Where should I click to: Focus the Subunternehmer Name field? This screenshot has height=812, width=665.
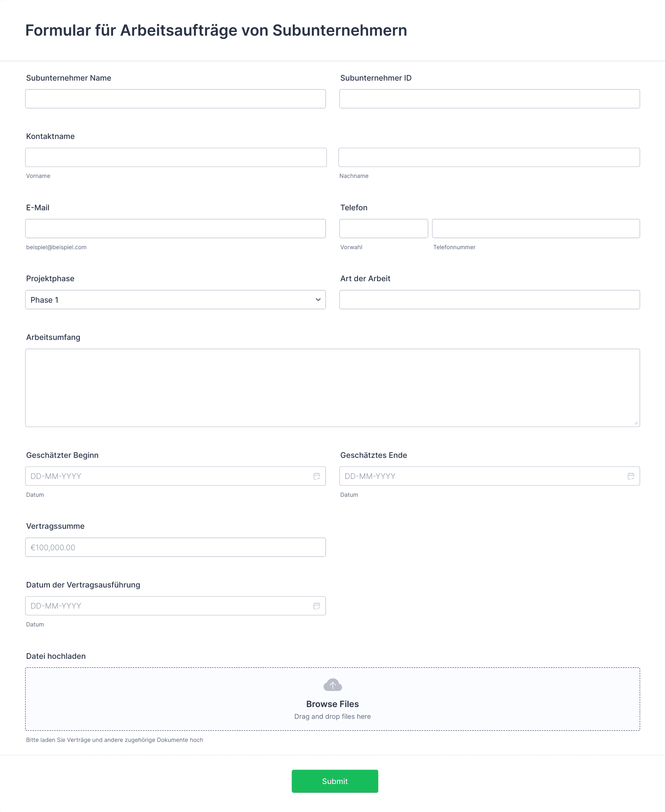tap(175, 99)
